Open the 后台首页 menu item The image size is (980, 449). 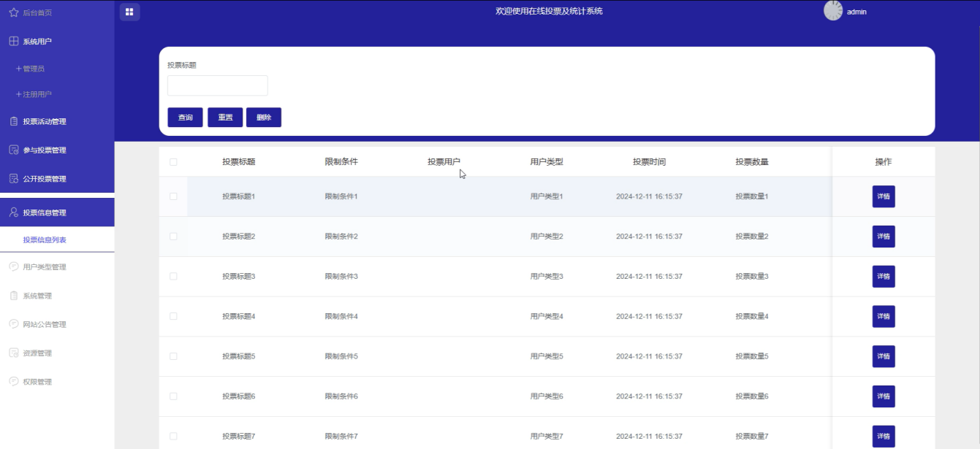coord(57,12)
